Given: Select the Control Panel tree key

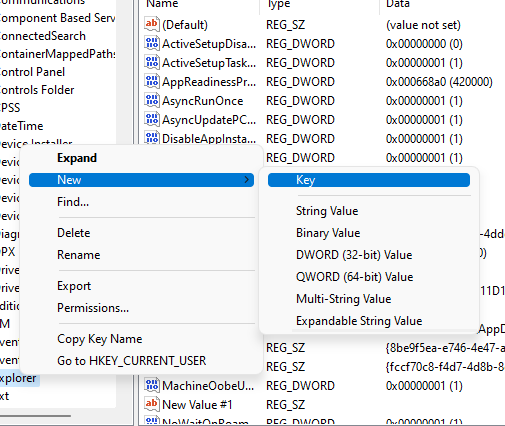Looking at the screenshot, I should (32, 72).
